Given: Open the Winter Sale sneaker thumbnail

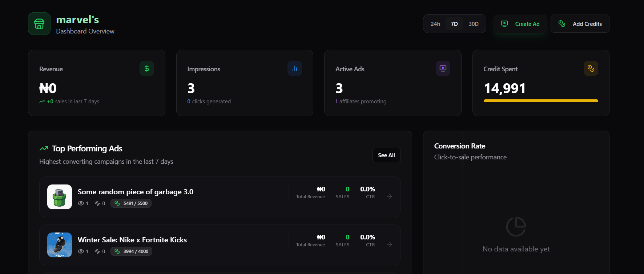Looking at the screenshot, I should (60, 245).
